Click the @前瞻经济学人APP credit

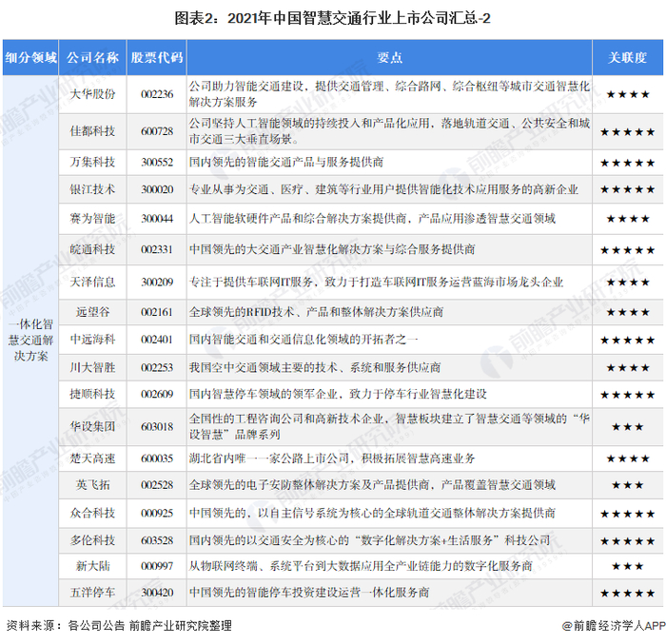click(x=614, y=626)
